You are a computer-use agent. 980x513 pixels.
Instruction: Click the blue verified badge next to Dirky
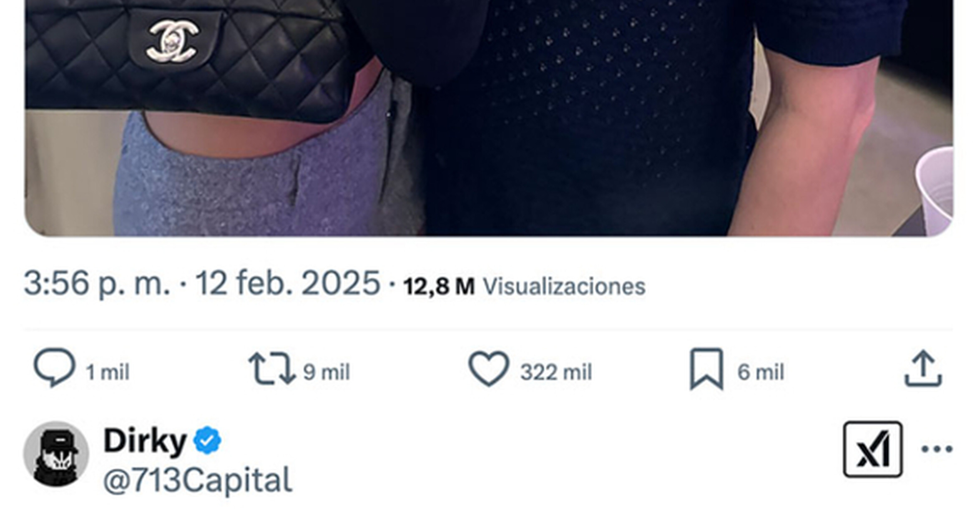[x=208, y=440]
